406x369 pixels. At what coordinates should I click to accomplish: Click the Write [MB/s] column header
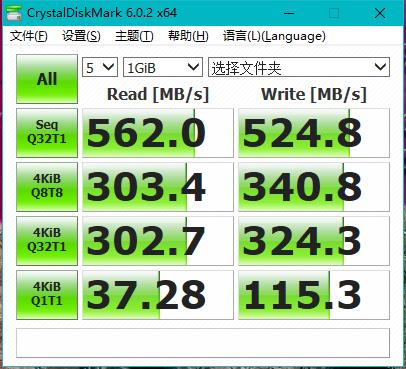314,94
